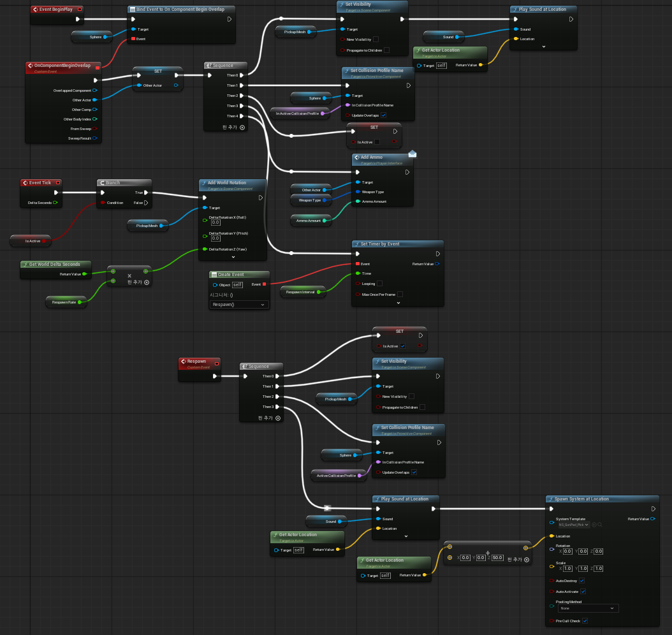
Task: Click the Branch node title icon
Action: 102,183
